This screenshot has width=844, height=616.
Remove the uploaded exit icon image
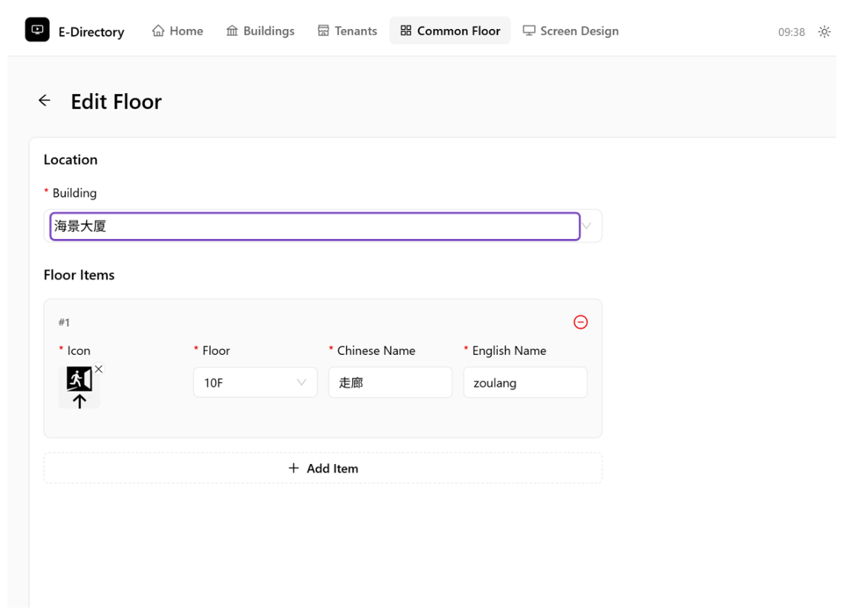point(99,369)
